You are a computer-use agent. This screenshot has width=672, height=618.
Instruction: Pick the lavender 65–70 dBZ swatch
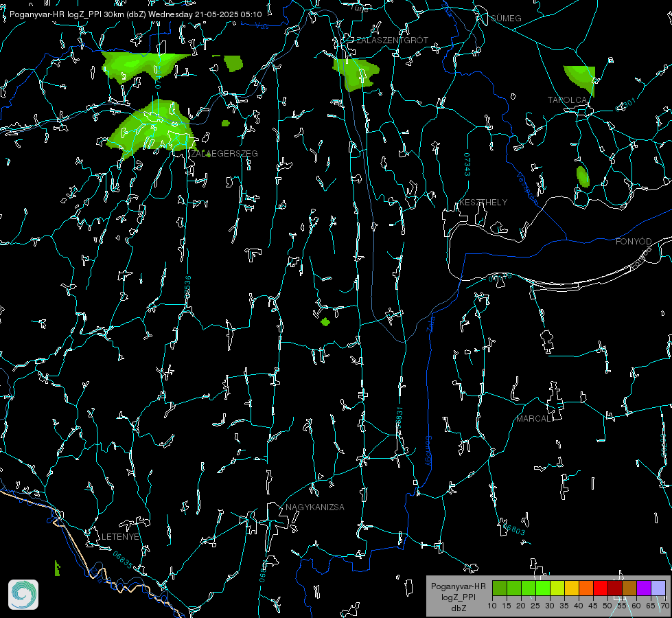click(658, 588)
